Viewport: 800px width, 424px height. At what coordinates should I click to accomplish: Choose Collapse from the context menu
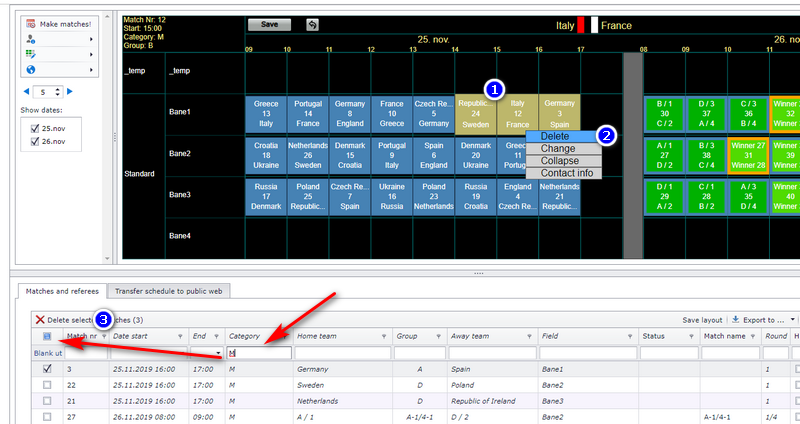pos(563,161)
